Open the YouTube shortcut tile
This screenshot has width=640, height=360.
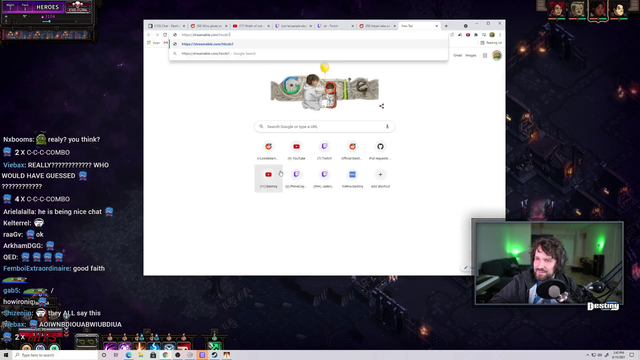[x=296, y=151]
